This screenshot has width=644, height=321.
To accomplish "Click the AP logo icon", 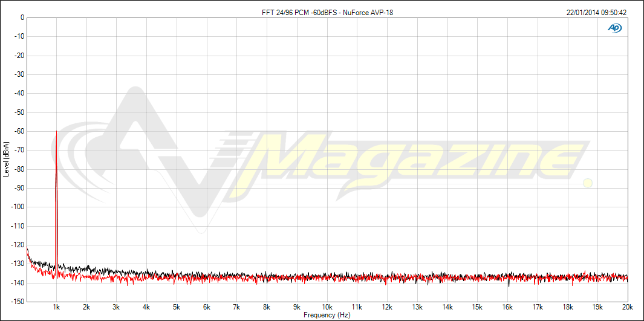I will (615, 27).
